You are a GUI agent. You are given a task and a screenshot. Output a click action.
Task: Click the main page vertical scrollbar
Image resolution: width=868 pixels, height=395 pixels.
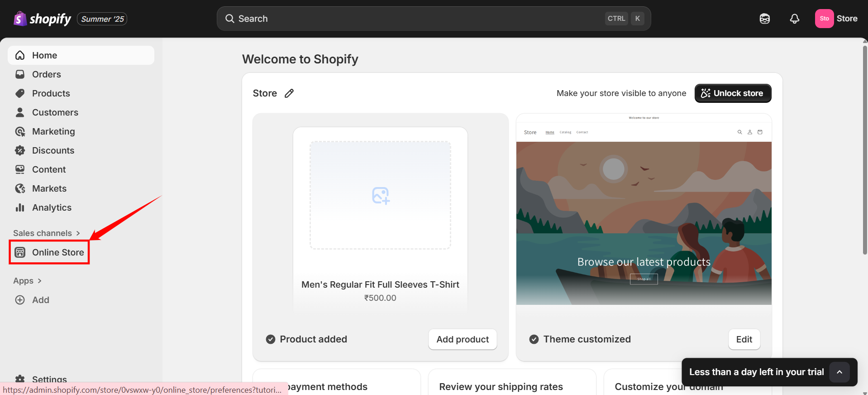pyautogui.click(x=865, y=149)
